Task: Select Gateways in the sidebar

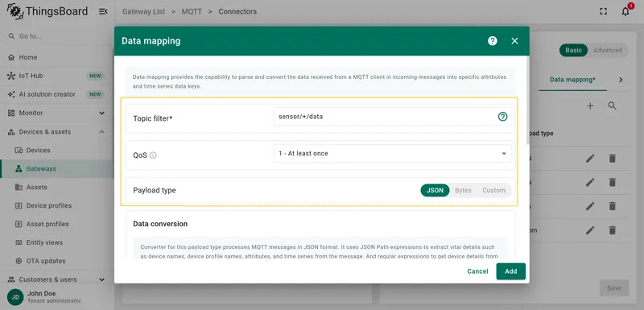Action: (x=56, y=169)
